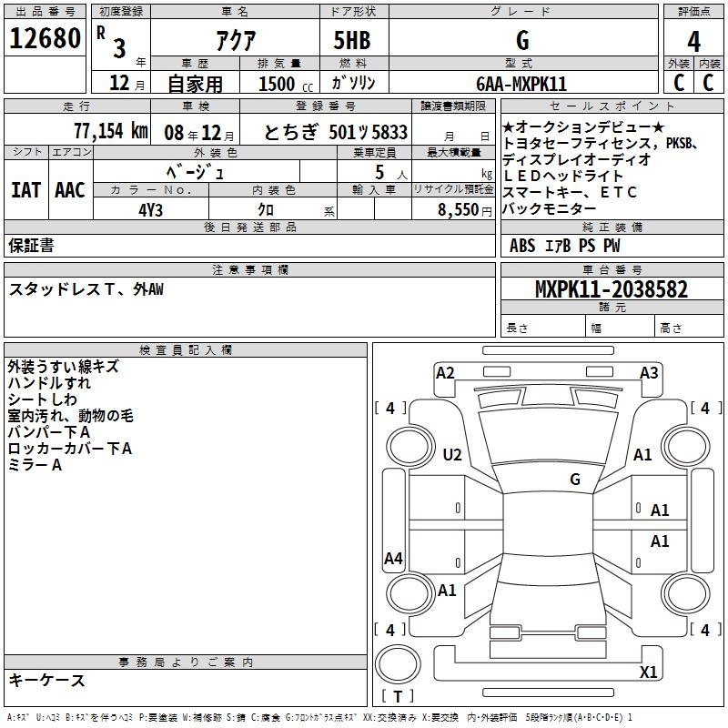Viewport: 728px width, 728px height.
Task: Click the lot number 12680
Action: coord(45,39)
